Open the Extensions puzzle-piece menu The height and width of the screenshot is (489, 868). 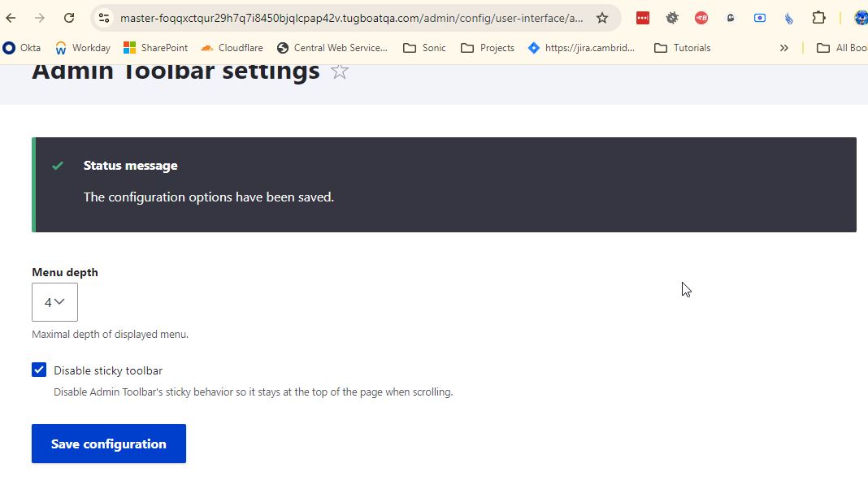coord(818,18)
